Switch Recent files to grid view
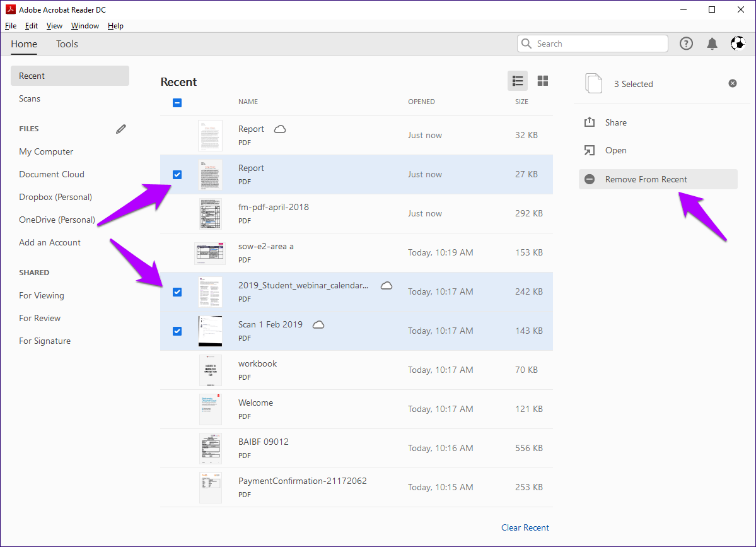This screenshot has height=547, width=756. 542,81
